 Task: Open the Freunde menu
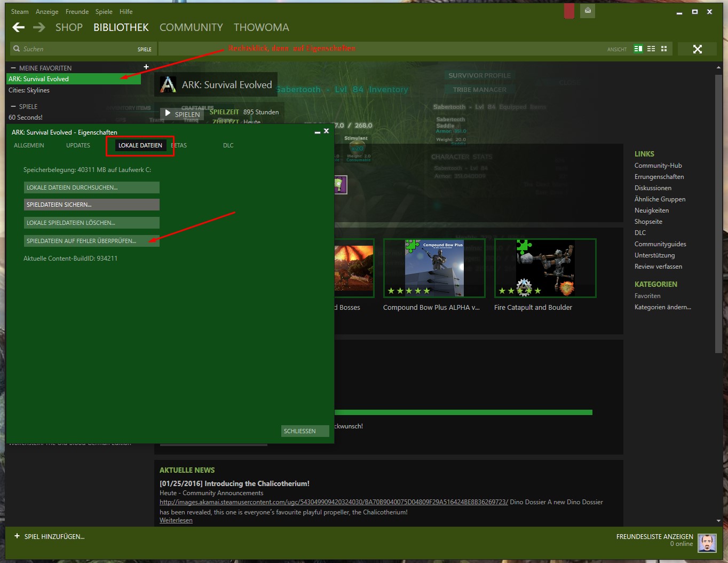click(x=77, y=12)
